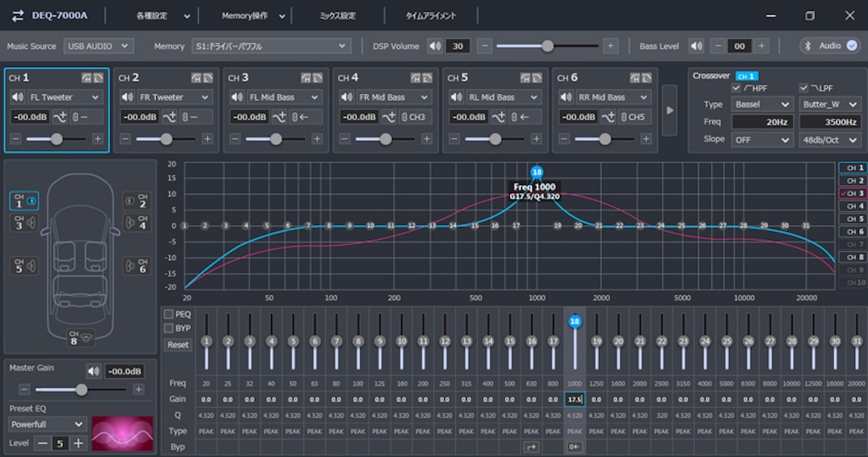Click the Byp arrow icon under band 16
Screen dimensions: 868x457
(x=532, y=447)
